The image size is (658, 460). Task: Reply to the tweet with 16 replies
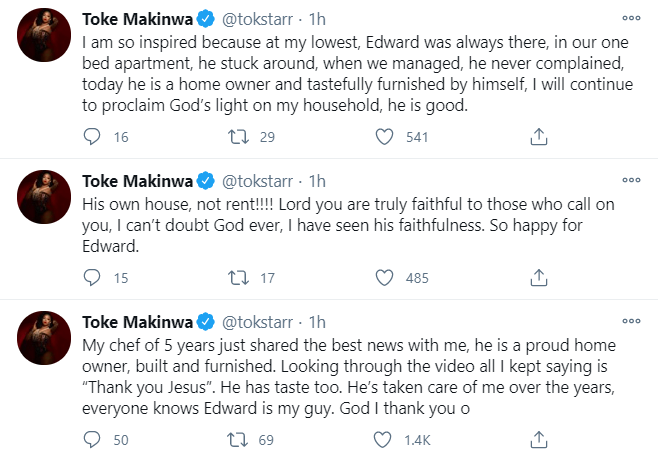click(91, 135)
